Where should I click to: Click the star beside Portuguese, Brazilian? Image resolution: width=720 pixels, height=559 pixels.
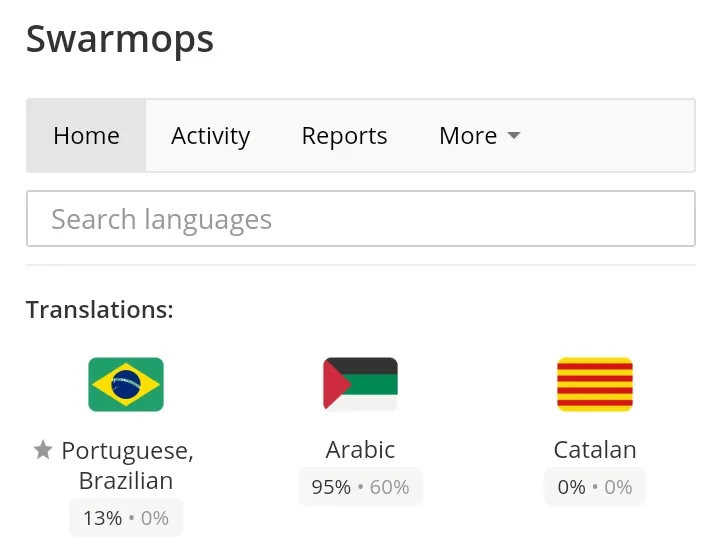43,450
